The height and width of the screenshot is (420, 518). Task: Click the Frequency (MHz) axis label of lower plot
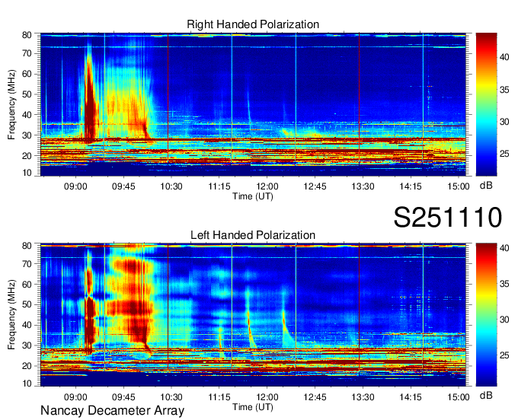pos(12,313)
